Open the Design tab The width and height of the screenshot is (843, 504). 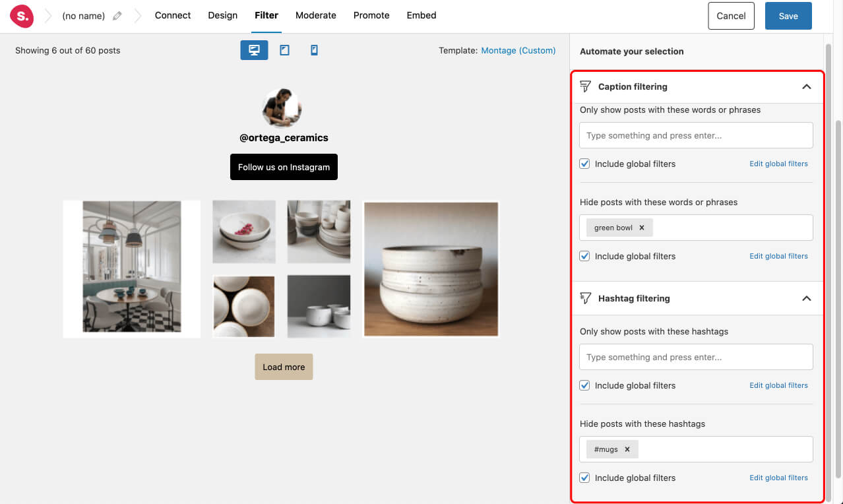pyautogui.click(x=223, y=15)
